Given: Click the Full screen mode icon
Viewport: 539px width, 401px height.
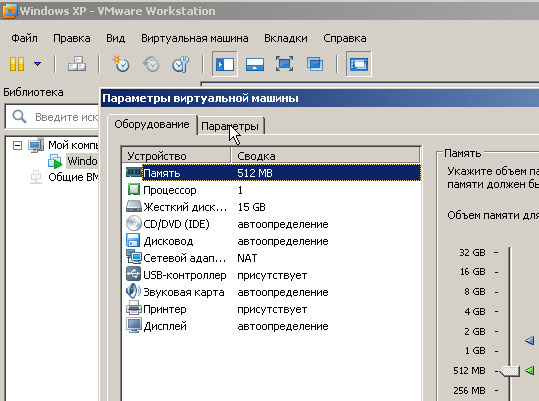Looking at the screenshot, I should (x=285, y=64).
